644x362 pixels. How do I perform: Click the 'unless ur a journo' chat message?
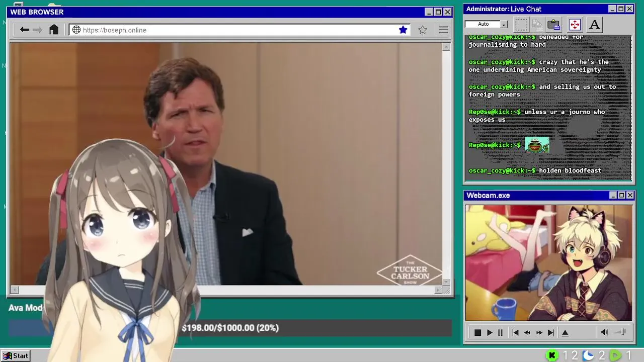coord(537,116)
